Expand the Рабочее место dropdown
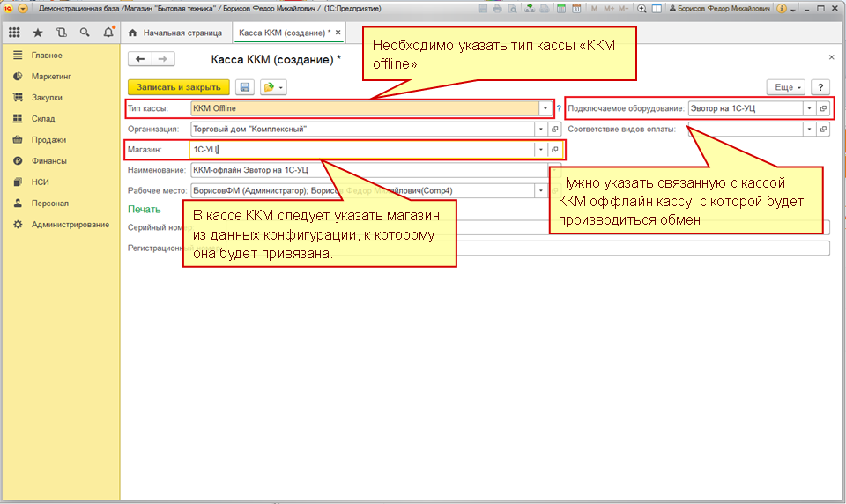Image resolution: width=846 pixels, height=504 pixels. click(x=540, y=190)
